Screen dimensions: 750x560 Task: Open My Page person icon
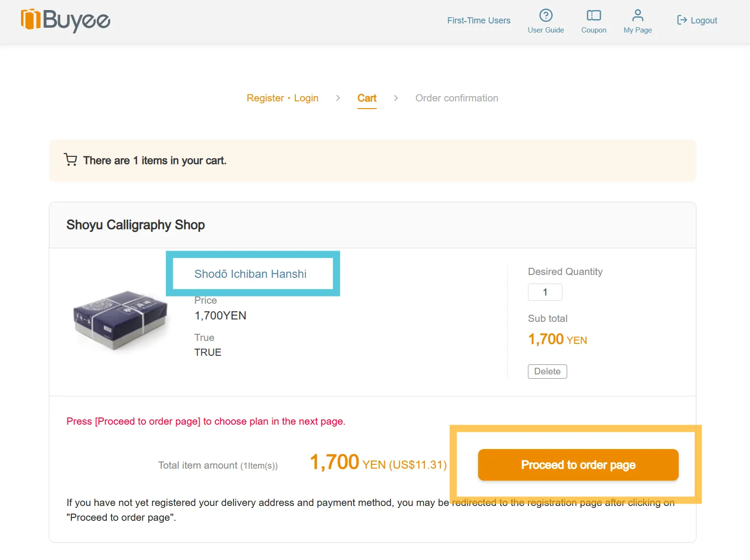point(638,15)
